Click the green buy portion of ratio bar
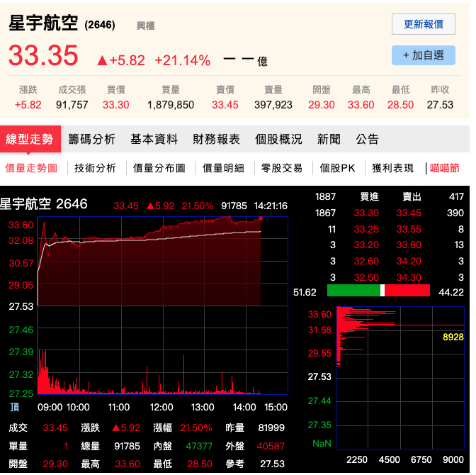476x475 pixels. click(353, 290)
